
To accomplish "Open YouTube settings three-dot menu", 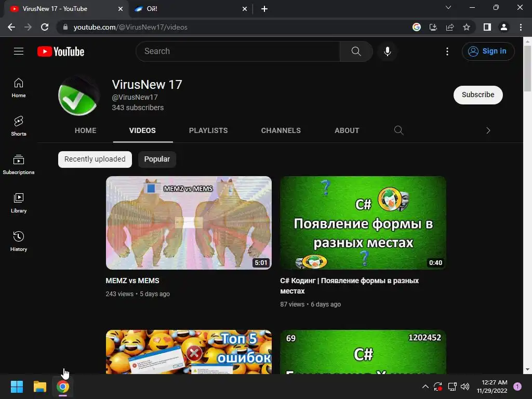I will point(447,51).
